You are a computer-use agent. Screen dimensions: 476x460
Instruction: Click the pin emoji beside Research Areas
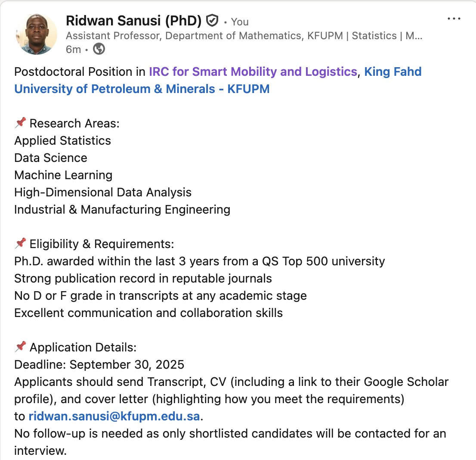click(20, 123)
